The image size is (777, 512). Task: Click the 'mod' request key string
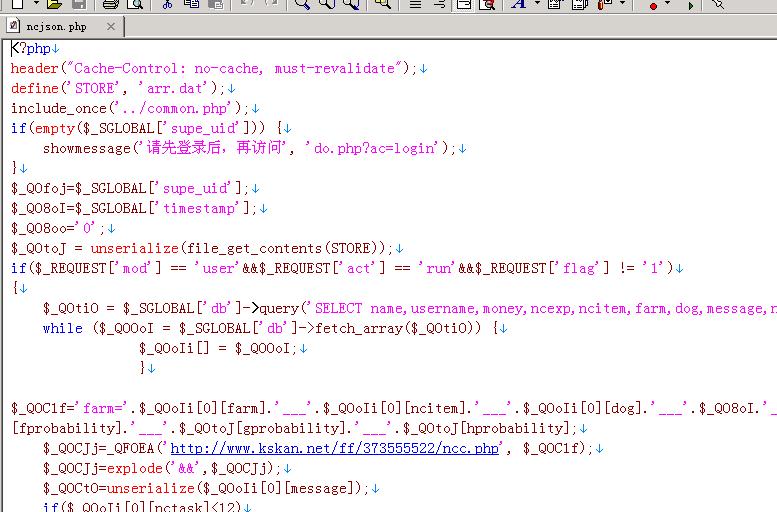135,268
